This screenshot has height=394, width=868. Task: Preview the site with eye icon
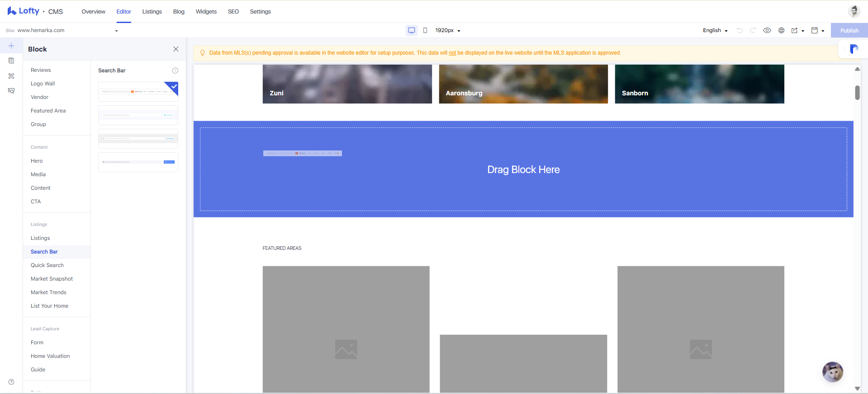click(767, 30)
